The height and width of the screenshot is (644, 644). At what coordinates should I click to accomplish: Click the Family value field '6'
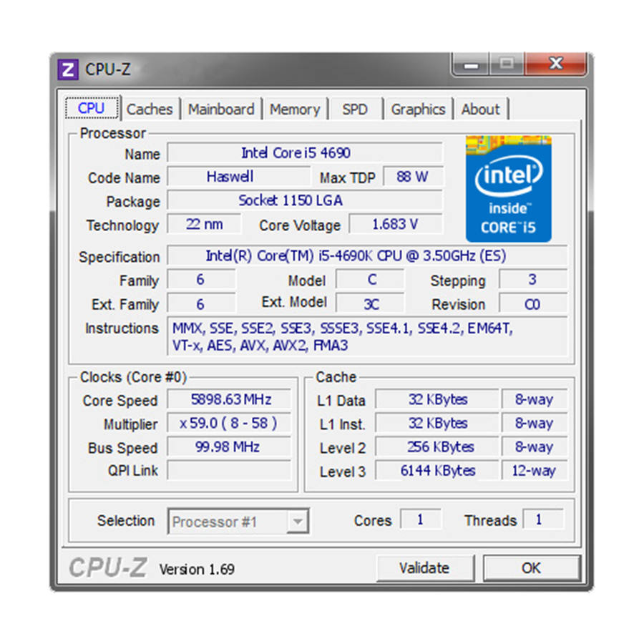pyautogui.click(x=201, y=279)
